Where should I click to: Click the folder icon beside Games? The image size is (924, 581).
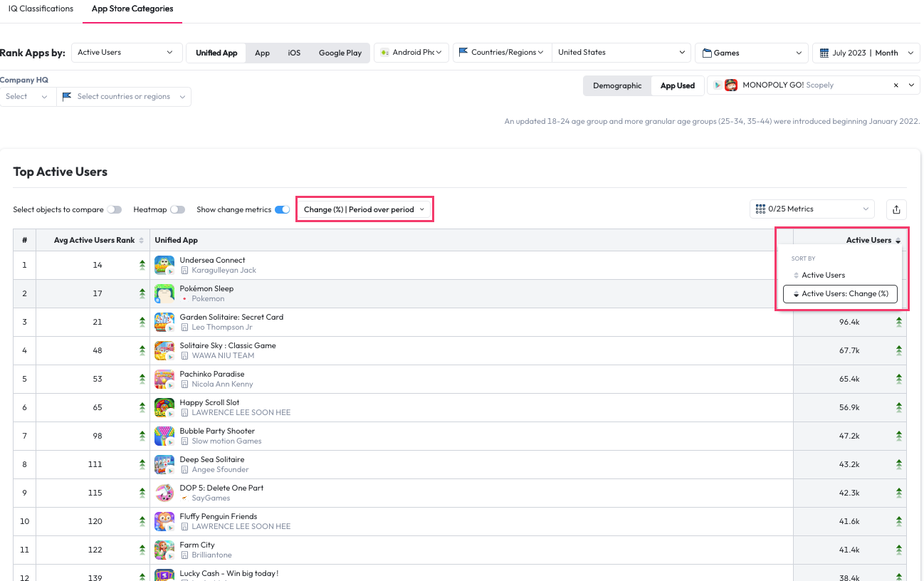707,53
